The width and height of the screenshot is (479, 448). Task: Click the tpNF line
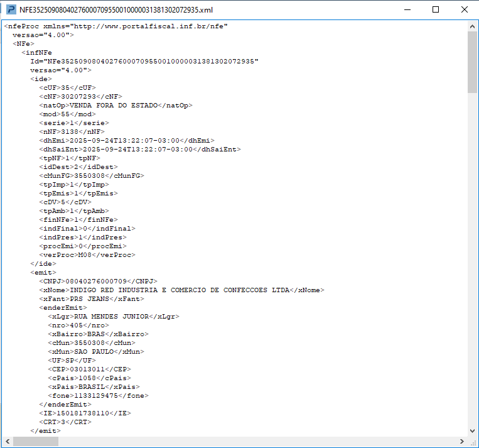click(x=69, y=158)
